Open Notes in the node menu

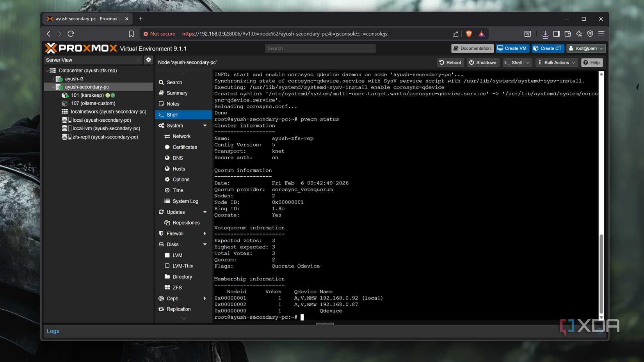183,104
